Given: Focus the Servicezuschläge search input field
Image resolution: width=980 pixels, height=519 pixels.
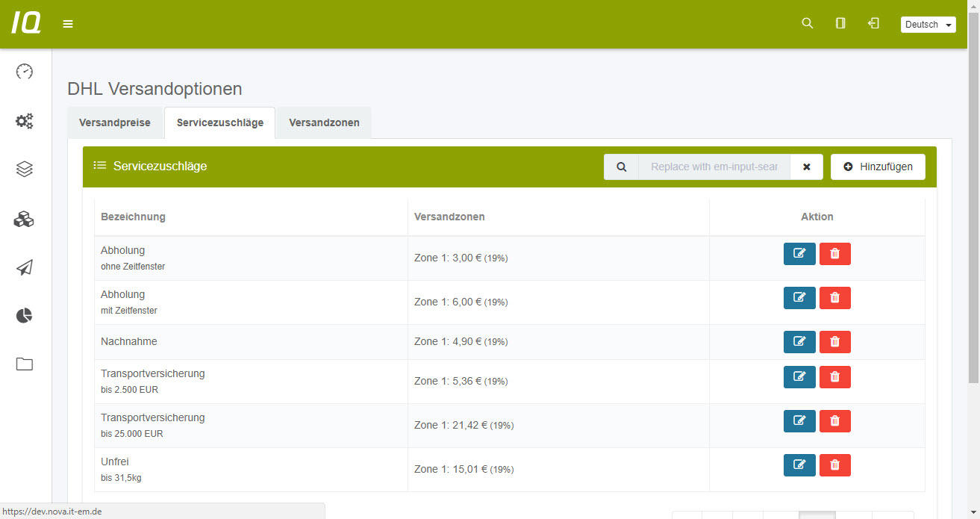Looking at the screenshot, I should [714, 167].
